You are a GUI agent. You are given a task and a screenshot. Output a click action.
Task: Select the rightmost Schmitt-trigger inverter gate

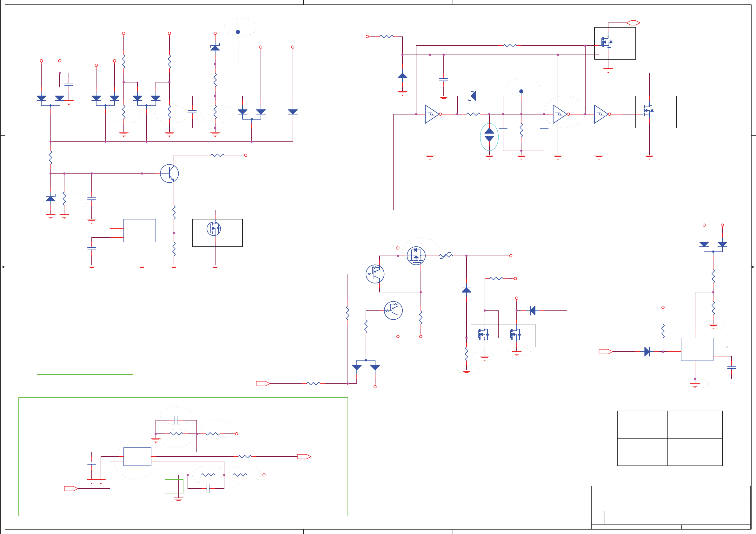(601, 114)
